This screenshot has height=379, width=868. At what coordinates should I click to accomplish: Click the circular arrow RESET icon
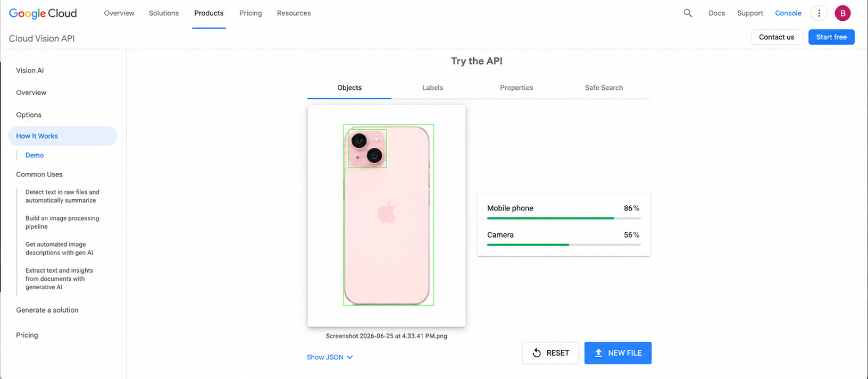pos(537,353)
